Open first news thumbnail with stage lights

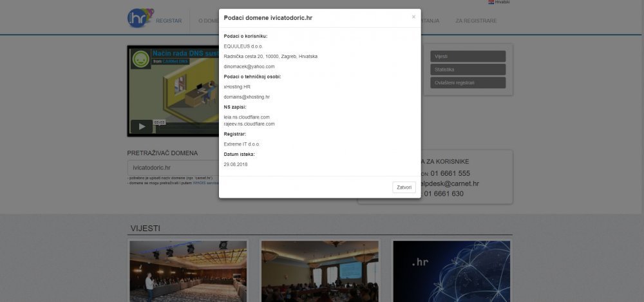pyautogui.click(x=188, y=271)
